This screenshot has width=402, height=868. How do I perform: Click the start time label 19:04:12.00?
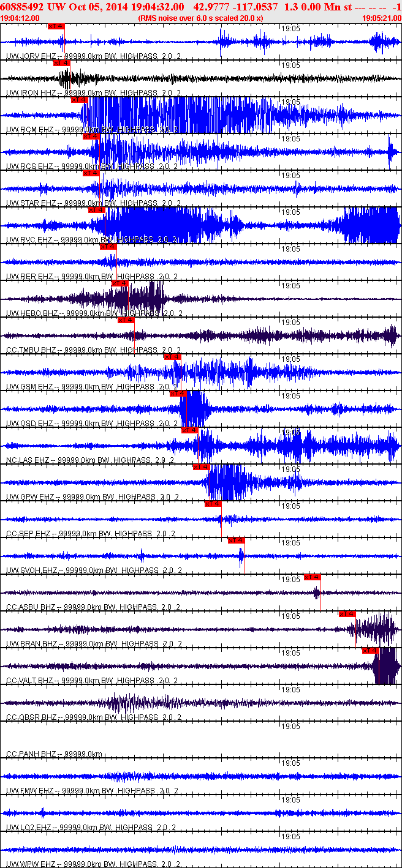coord(20,18)
